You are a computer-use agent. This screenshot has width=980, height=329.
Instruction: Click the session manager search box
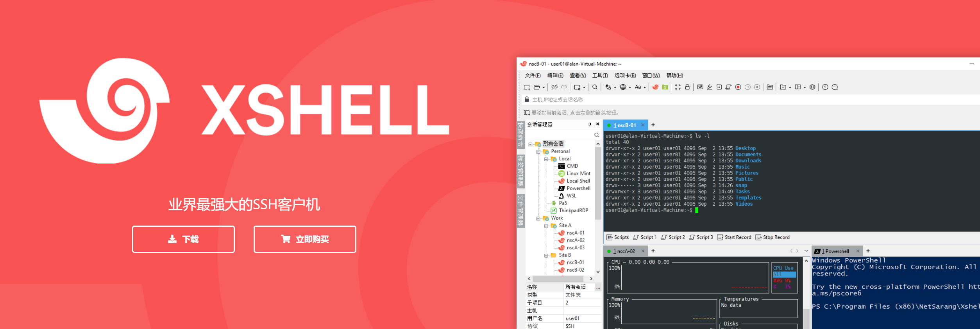pyautogui.click(x=563, y=135)
